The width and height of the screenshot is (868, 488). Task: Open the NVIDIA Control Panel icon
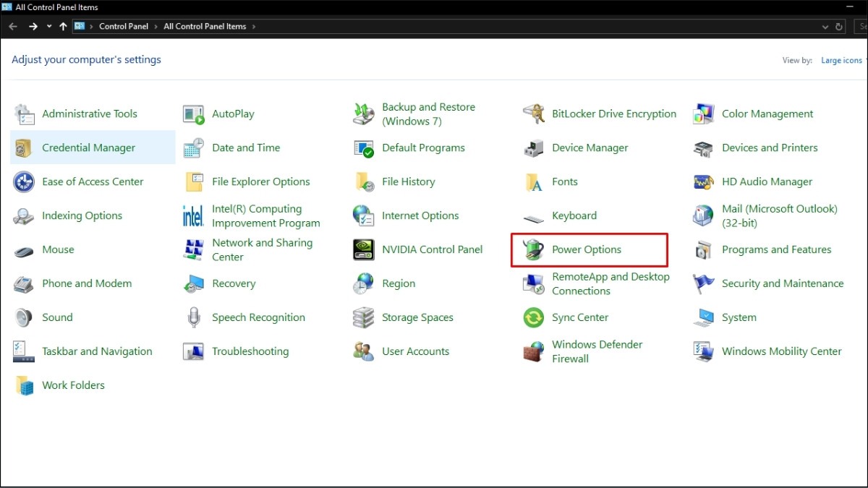pyautogui.click(x=363, y=250)
